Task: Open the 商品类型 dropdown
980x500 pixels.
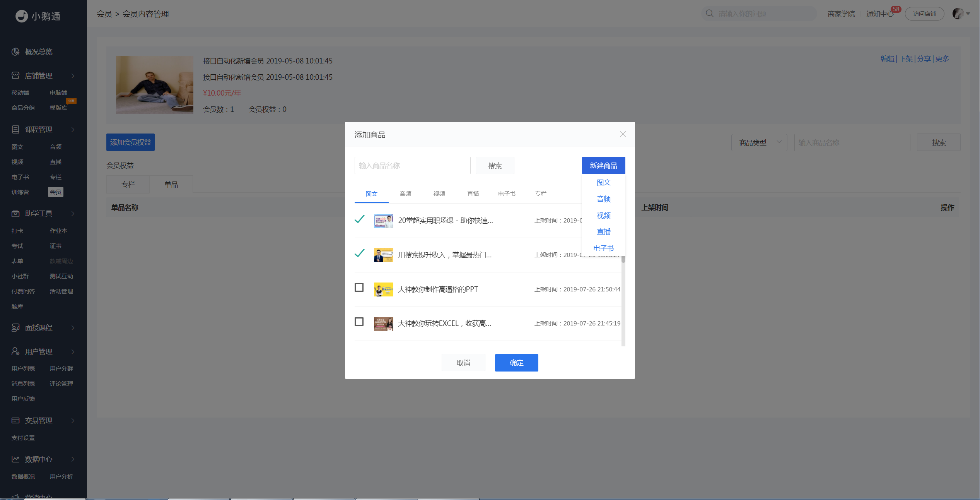Action: (759, 143)
